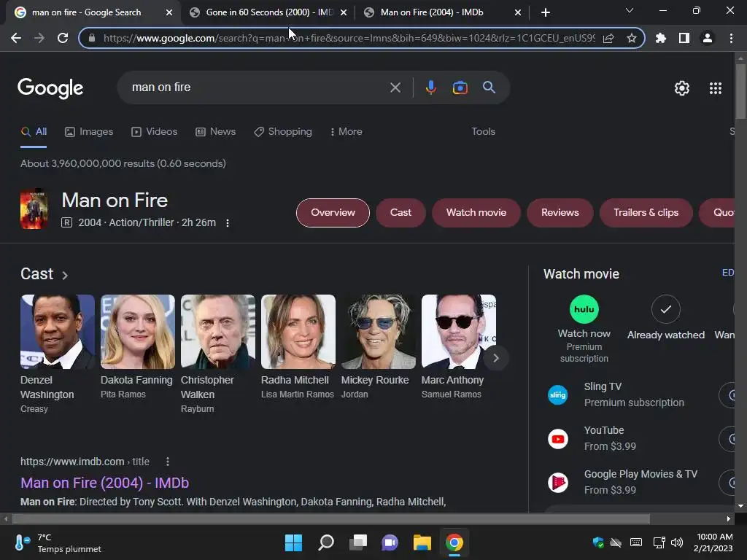The image size is (747, 560).
Task: Click the magnifier search button
Action: [489, 87]
